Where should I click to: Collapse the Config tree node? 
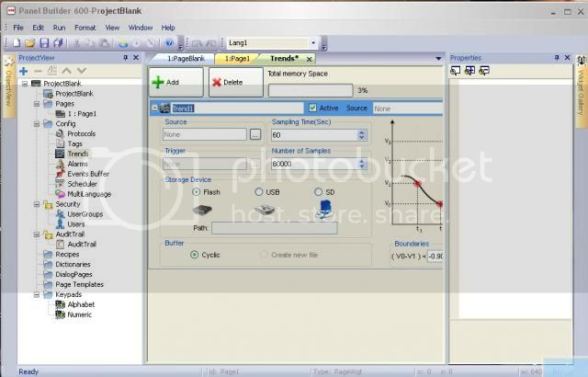(x=37, y=124)
